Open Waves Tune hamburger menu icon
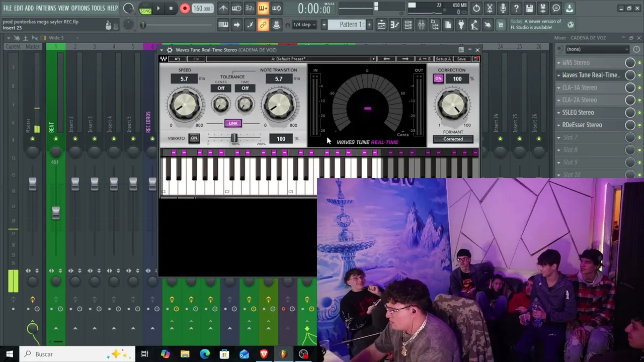Screen dimensions: 644x362 [476, 59]
